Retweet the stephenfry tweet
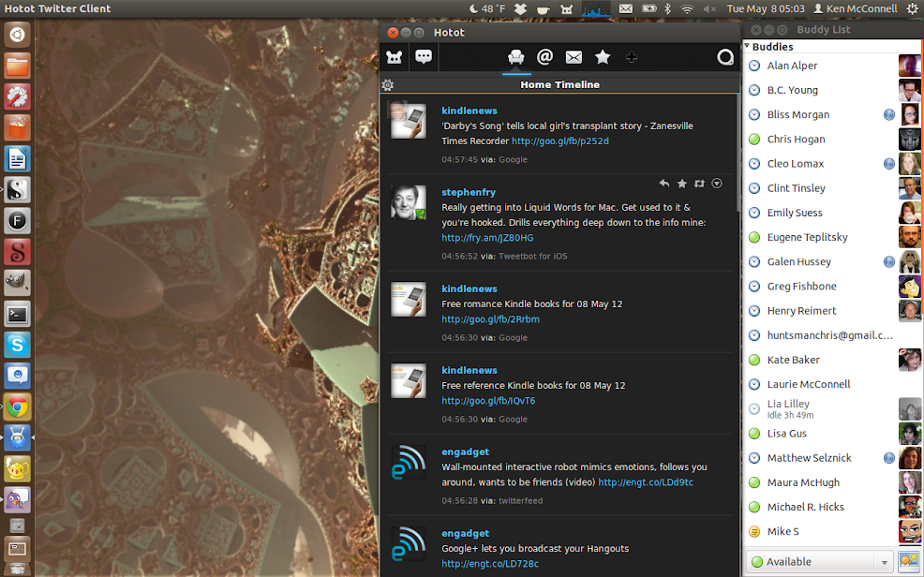The height and width of the screenshot is (577, 924). pos(699,184)
